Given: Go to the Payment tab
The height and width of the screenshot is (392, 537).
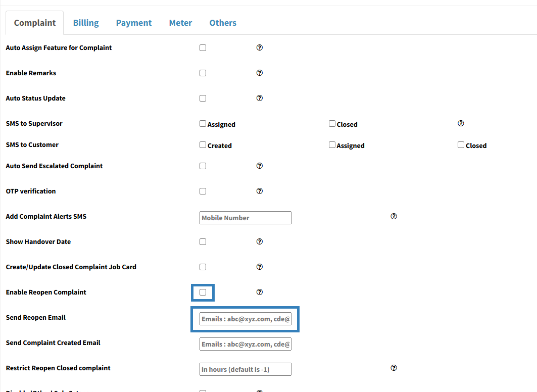Looking at the screenshot, I should (x=134, y=23).
